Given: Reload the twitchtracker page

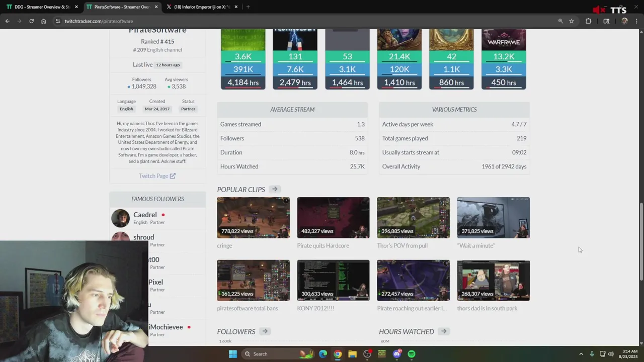Looking at the screenshot, I should 31,21.
